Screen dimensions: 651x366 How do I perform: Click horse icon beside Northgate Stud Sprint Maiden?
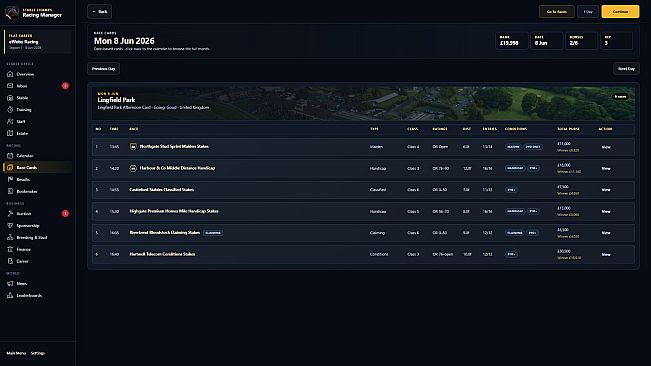coord(133,146)
